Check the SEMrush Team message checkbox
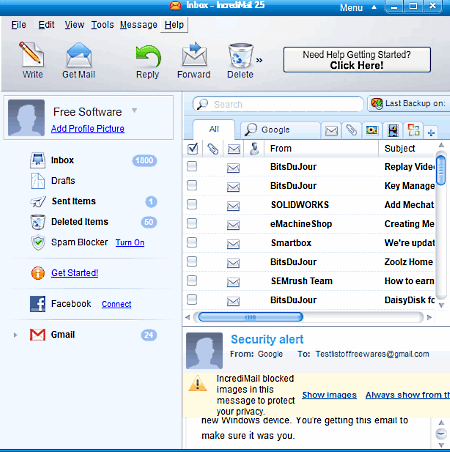Image resolution: width=450 pixels, height=452 pixels. click(192, 280)
